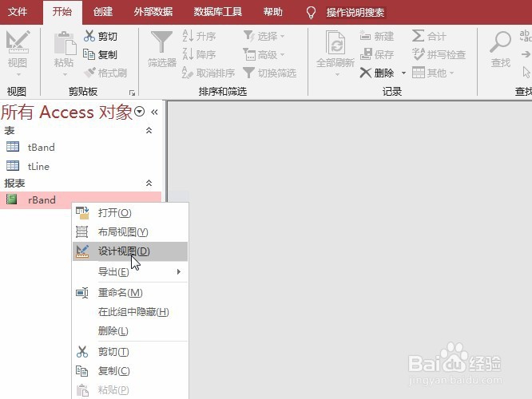532x399 pixels.
Task: Click the 筛选器 funnel icon
Action: click(161, 42)
